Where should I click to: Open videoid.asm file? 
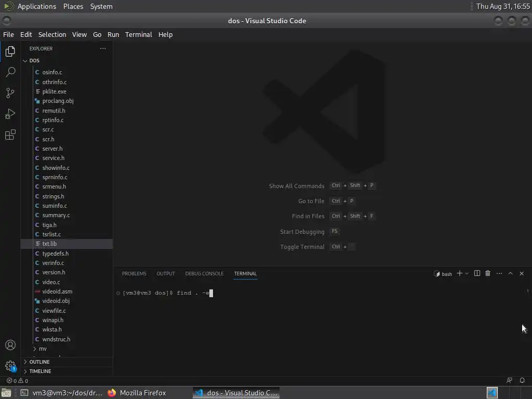pos(66,291)
